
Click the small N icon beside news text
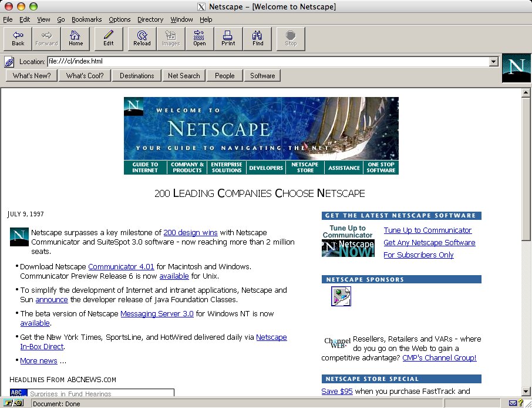click(x=19, y=237)
